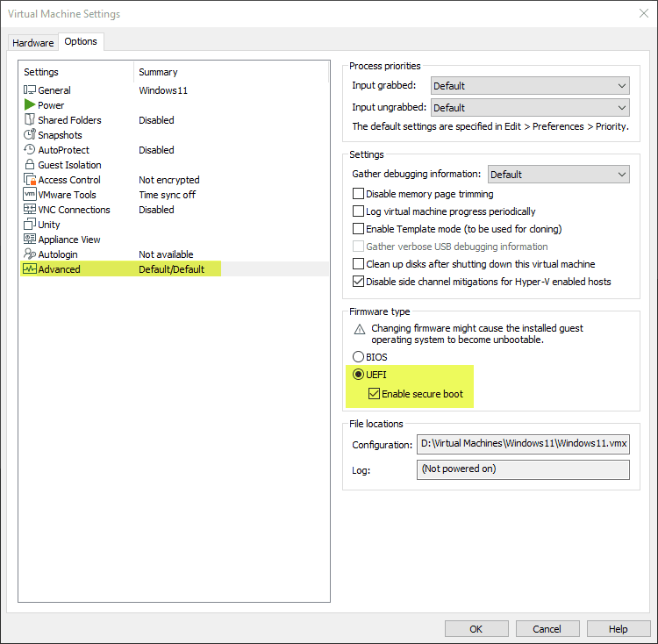This screenshot has height=644, width=658.
Task: Select the Unity settings row
Action: pyautogui.click(x=175, y=225)
